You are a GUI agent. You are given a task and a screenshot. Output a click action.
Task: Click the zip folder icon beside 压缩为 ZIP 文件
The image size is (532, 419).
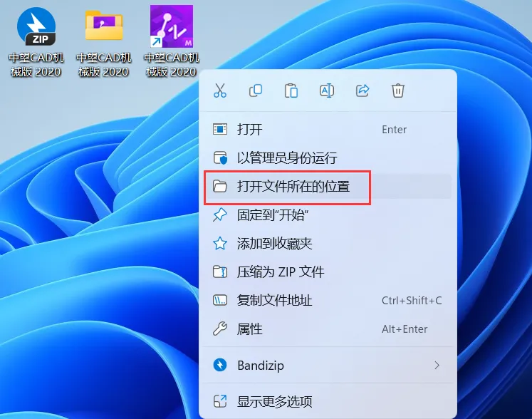point(220,272)
